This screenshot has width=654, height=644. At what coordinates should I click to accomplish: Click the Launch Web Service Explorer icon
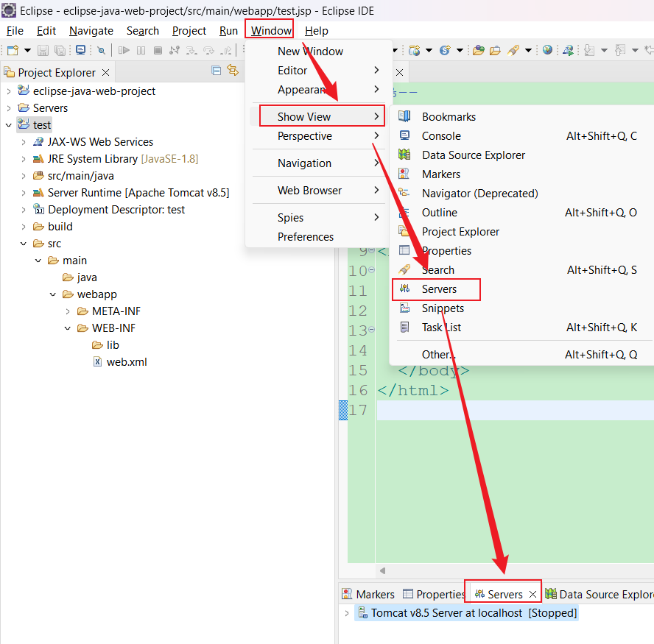(x=568, y=51)
